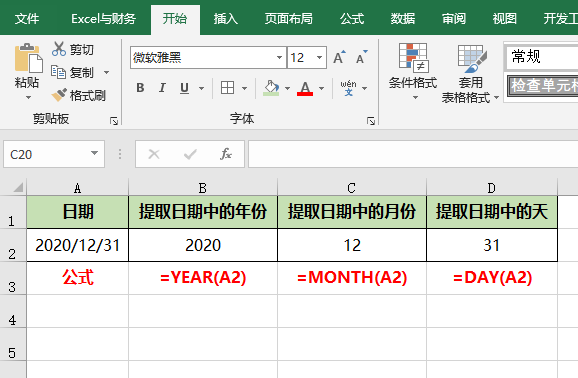Viewport: 578px width, 378px height.
Task: Switch to 数据 tab
Action: [x=403, y=18]
